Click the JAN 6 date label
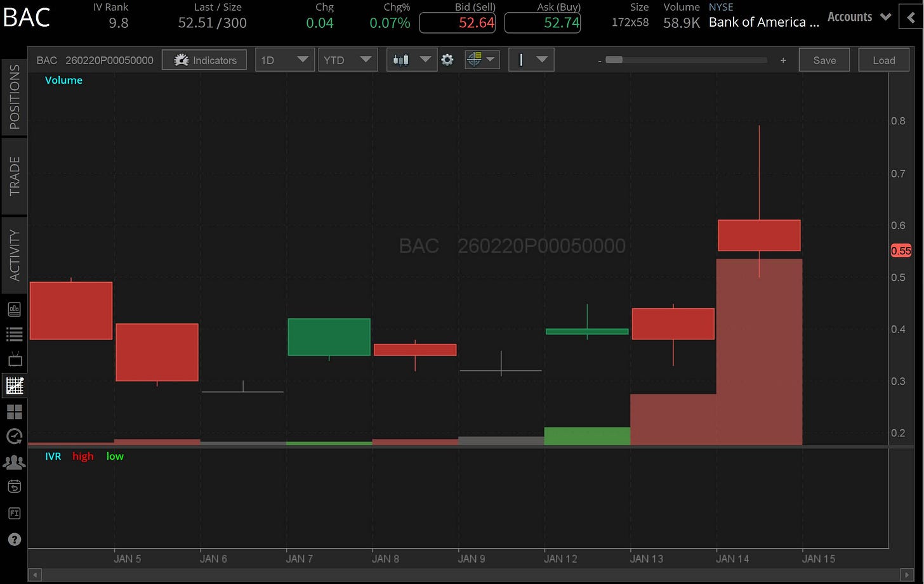Viewport: 924px width, 584px height. (x=213, y=559)
